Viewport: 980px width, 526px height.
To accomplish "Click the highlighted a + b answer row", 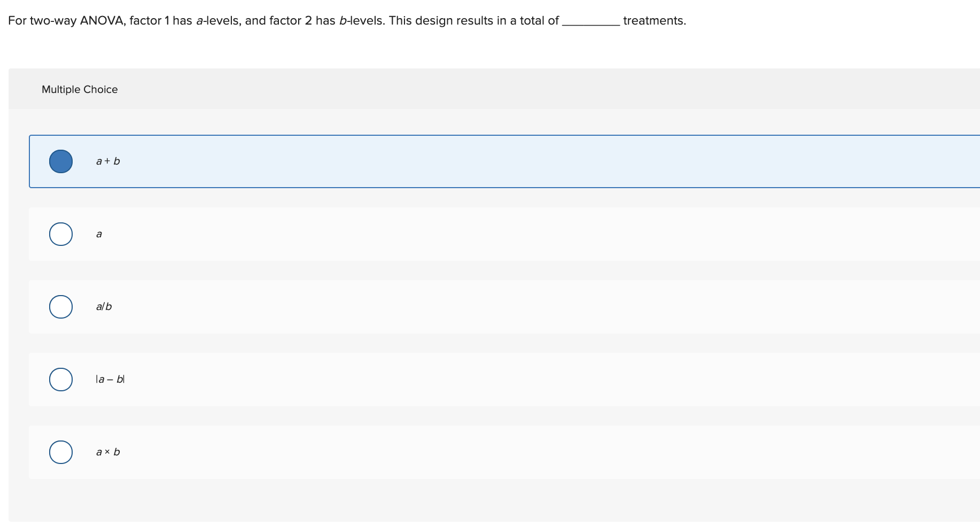I will (x=374, y=161).
